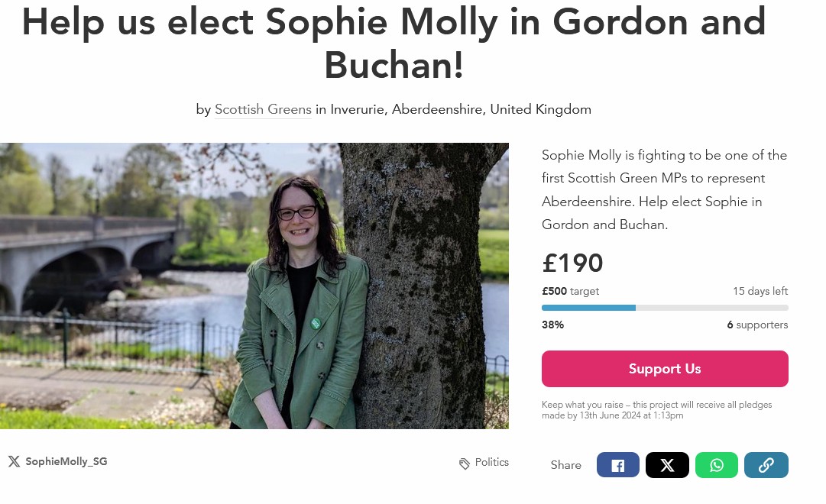Click the '15 days left' label
The height and width of the screenshot is (504, 826).
click(x=760, y=291)
